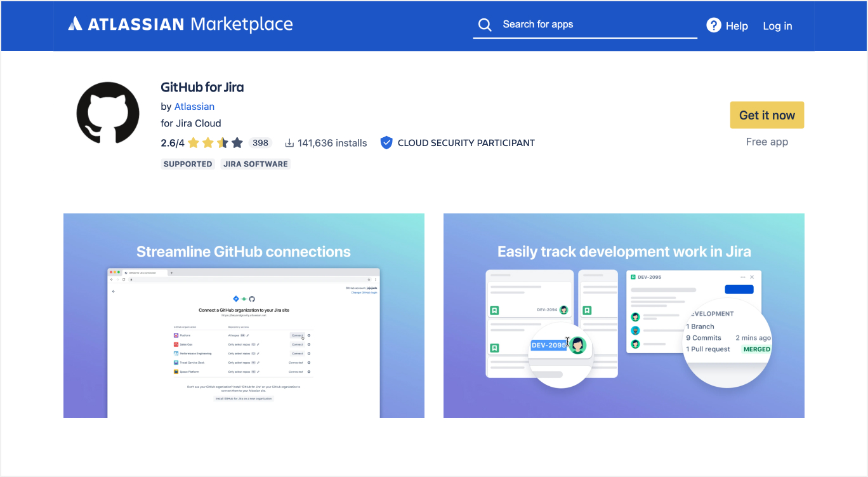The image size is (868, 477).
Task: Click the star rating icons
Action: coord(214,143)
